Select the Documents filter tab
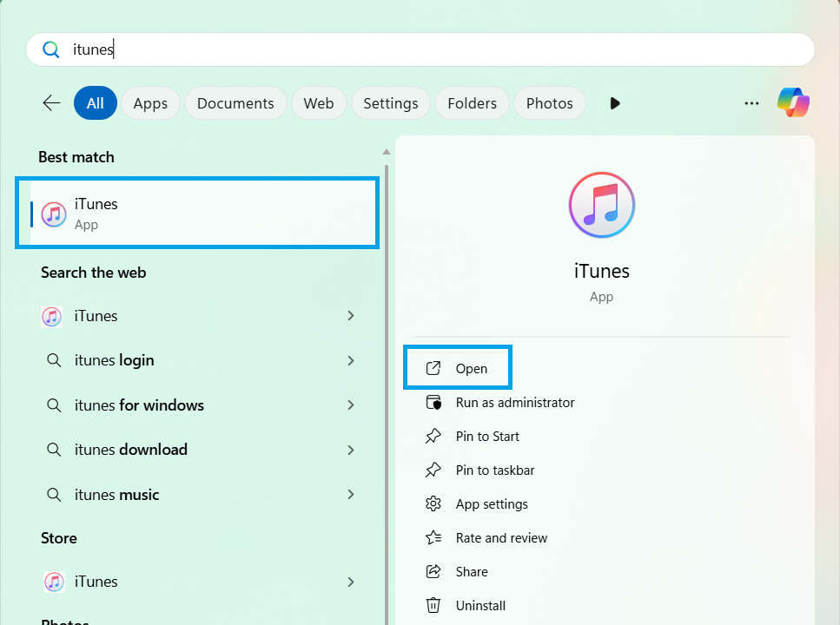Viewport: 840px width, 625px height. pos(235,103)
